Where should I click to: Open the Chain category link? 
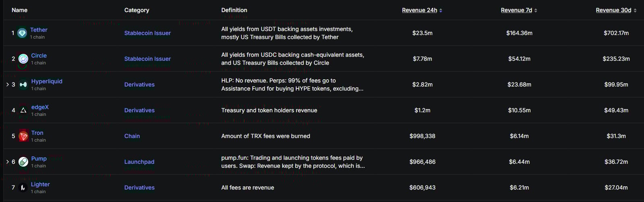(132, 136)
